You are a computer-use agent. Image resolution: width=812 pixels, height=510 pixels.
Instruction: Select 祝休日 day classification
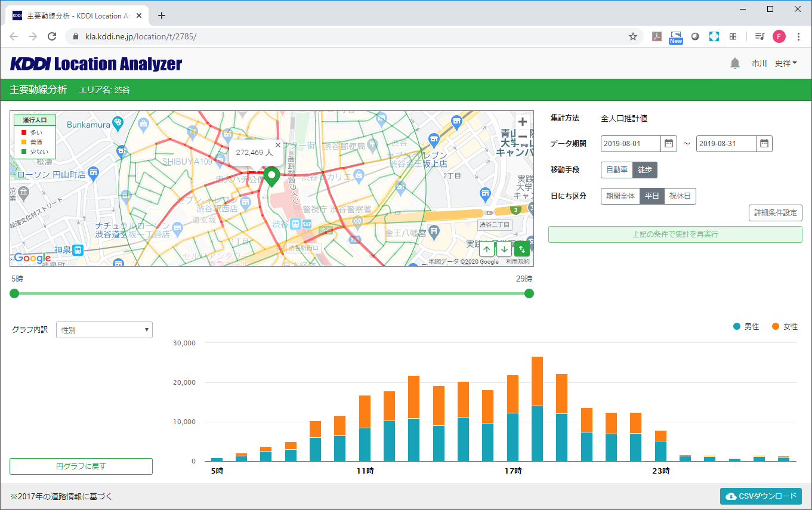pyautogui.click(x=680, y=196)
